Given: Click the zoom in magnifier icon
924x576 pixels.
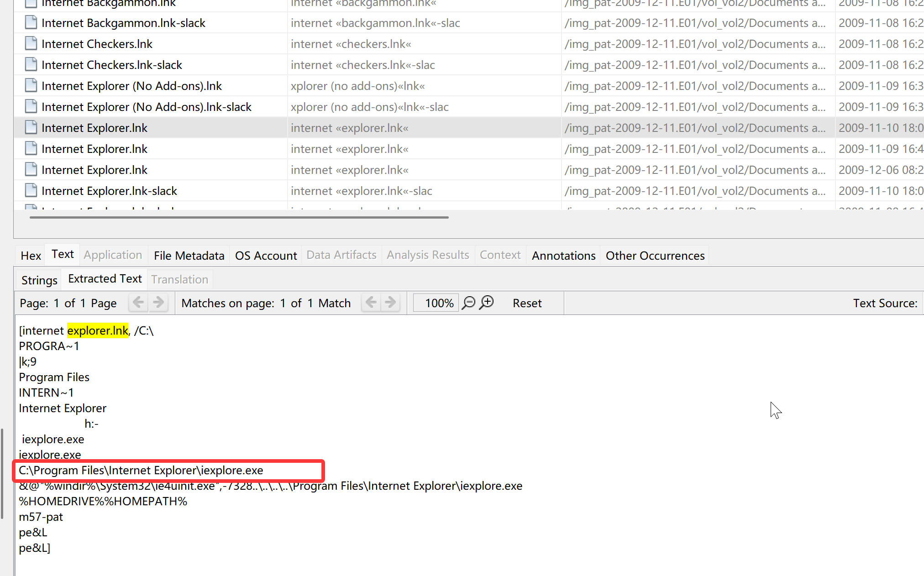Looking at the screenshot, I should 487,303.
